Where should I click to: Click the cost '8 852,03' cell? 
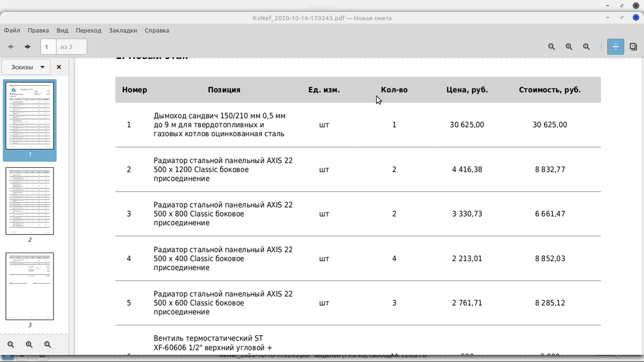point(550,258)
